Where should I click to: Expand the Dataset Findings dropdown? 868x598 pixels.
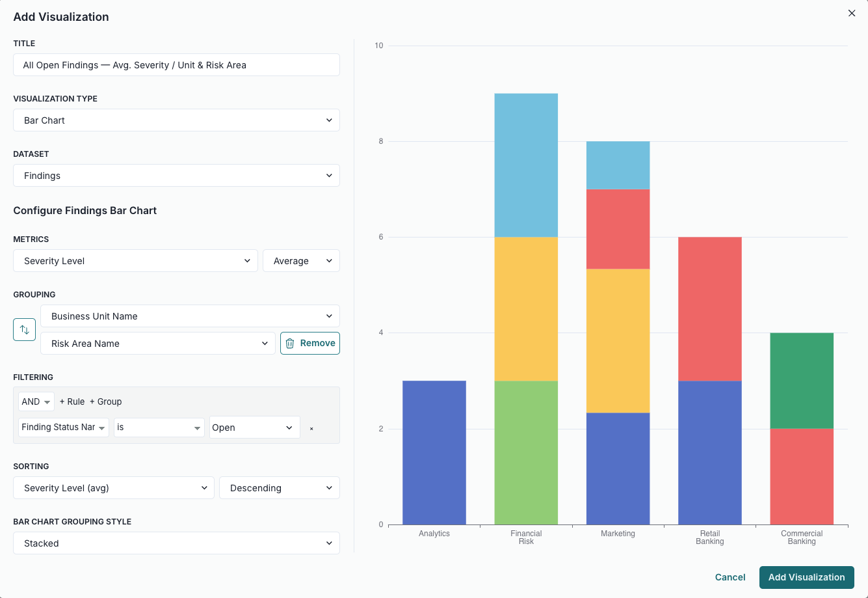point(176,176)
